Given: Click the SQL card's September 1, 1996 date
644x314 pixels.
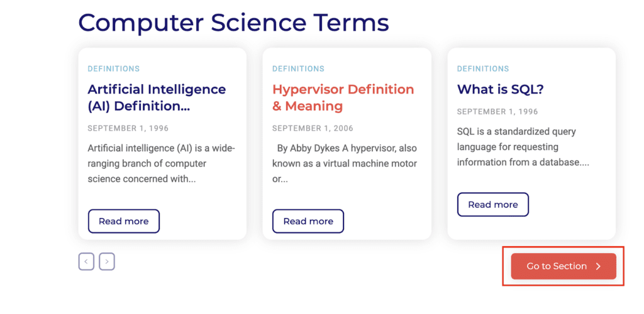Looking at the screenshot, I should click(497, 112).
